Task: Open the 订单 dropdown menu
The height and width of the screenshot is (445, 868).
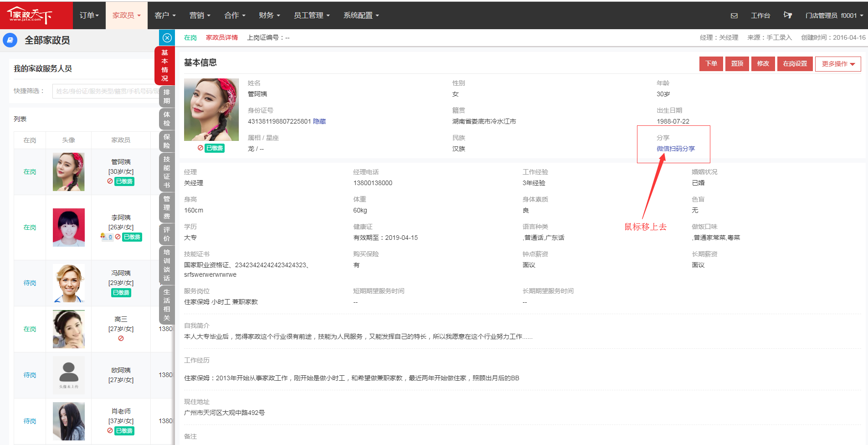Action: tap(89, 16)
